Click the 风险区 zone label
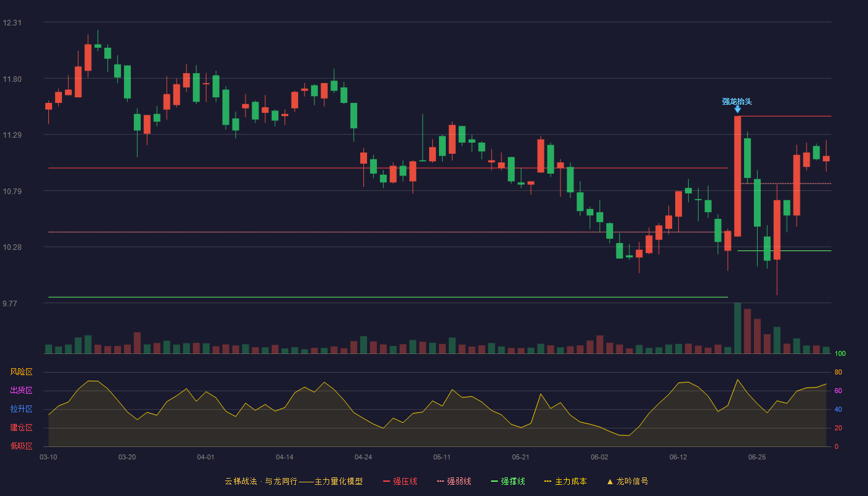Image resolution: width=868 pixels, height=496 pixels. tap(21, 372)
